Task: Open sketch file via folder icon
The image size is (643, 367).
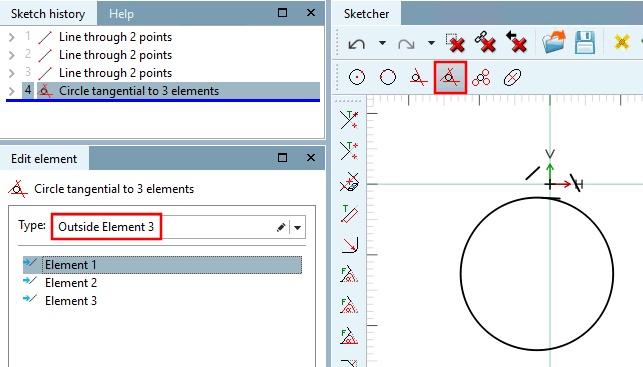Action: coord(554,42)
